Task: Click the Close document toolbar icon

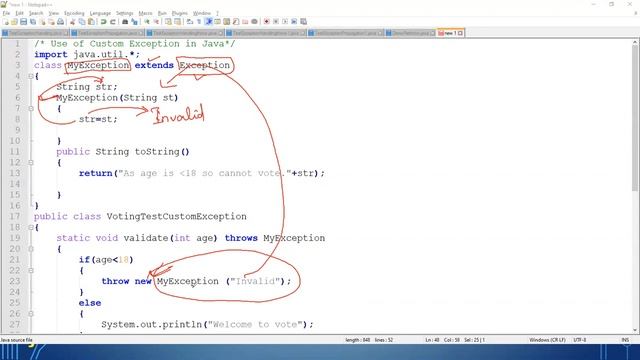Action: [42, 21]
